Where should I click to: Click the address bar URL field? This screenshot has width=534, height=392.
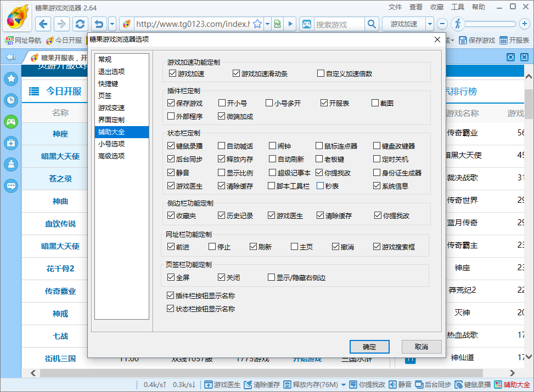(193, 24)
